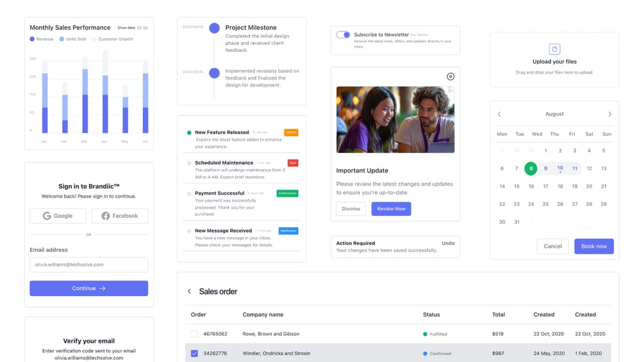Click the file upload icon
This screenshot has width=644, height=362.
554,49
